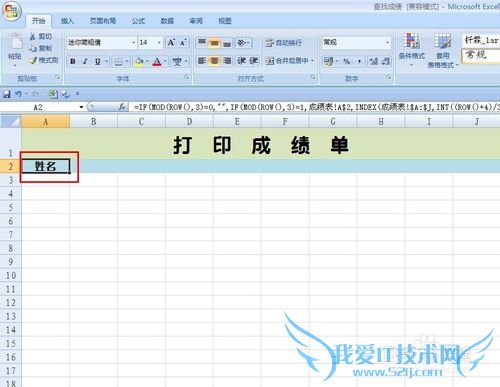
Task: Open Number format dialog launcher
Action: [388, 77]
